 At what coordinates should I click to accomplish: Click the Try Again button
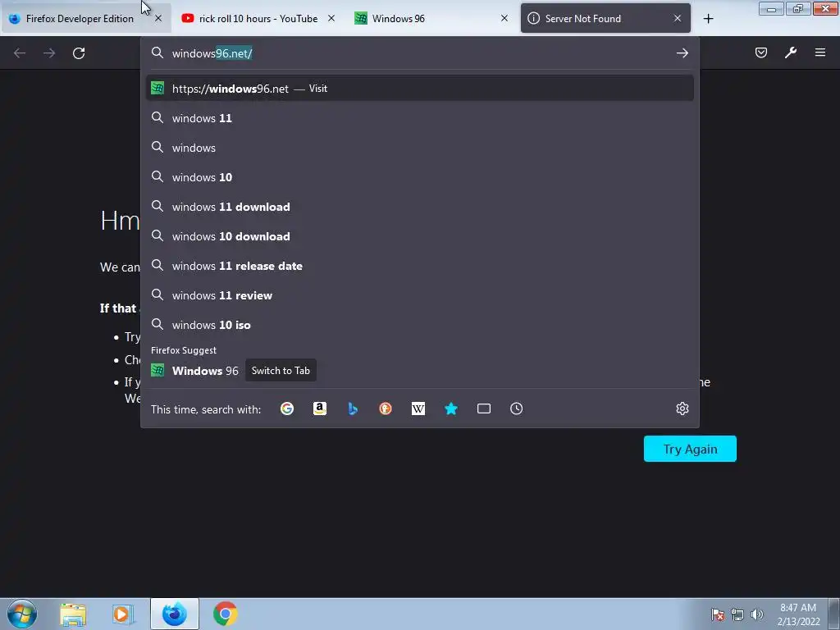point(690,449)
